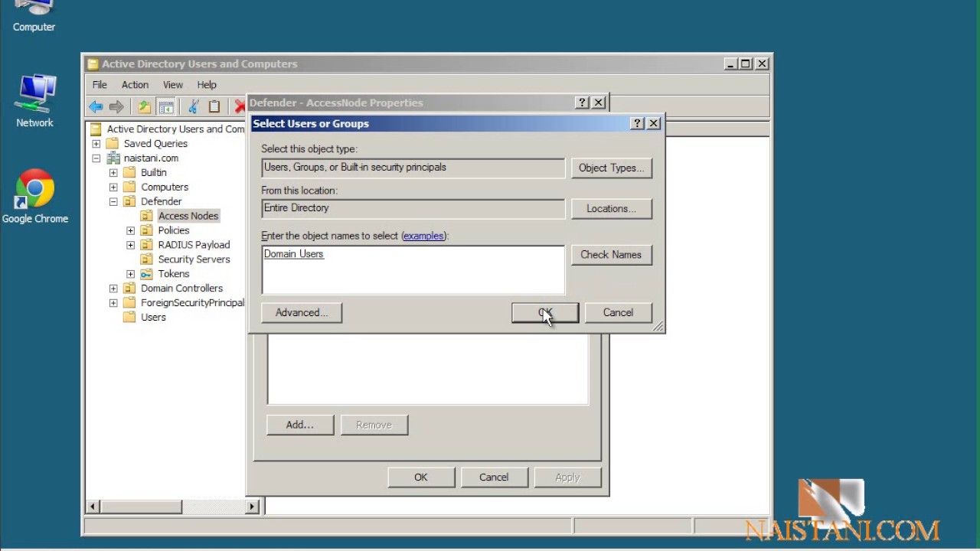Image resolution: width=980 pixels, height=551 pixels.
Task: Click help question mark in AccessNode Properties
Action: coord(582,103)
